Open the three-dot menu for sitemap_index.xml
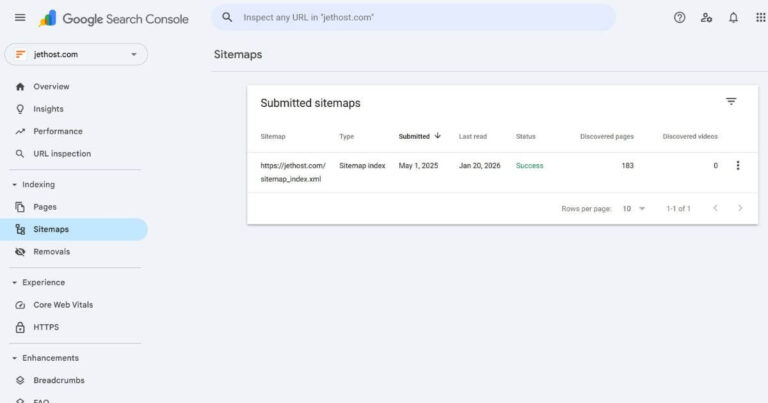 point(738,166)
